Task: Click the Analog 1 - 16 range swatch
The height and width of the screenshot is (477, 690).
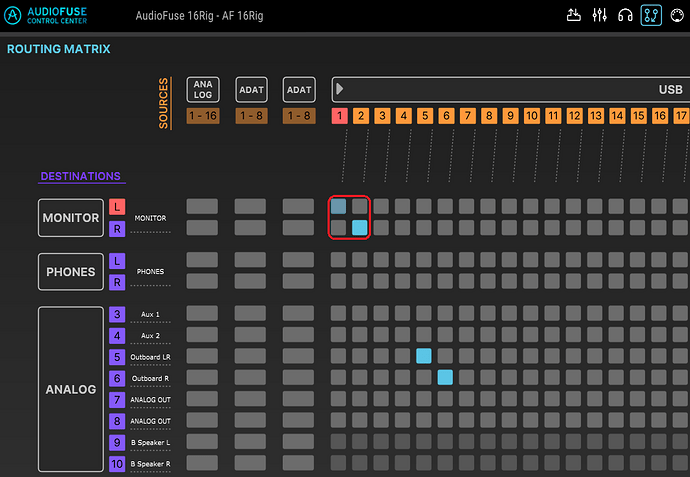Action: pos(203,116)
